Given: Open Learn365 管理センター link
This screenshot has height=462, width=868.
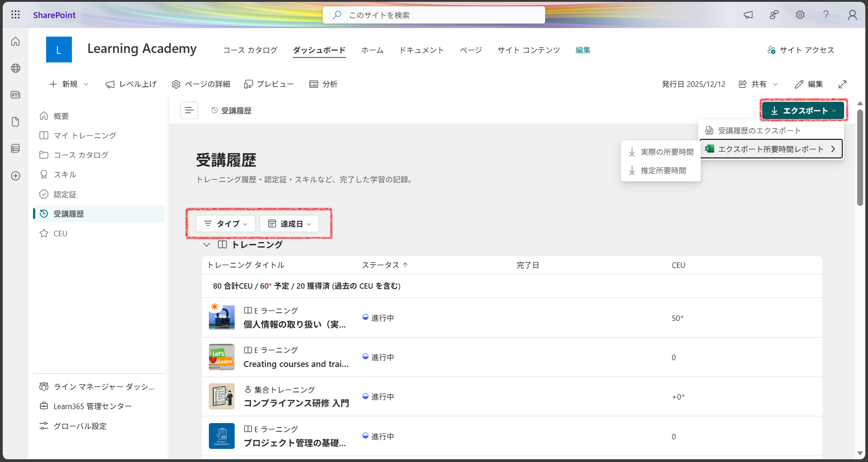Looking at the screenshot, I should pyautogui.click(x=99, y=406).
